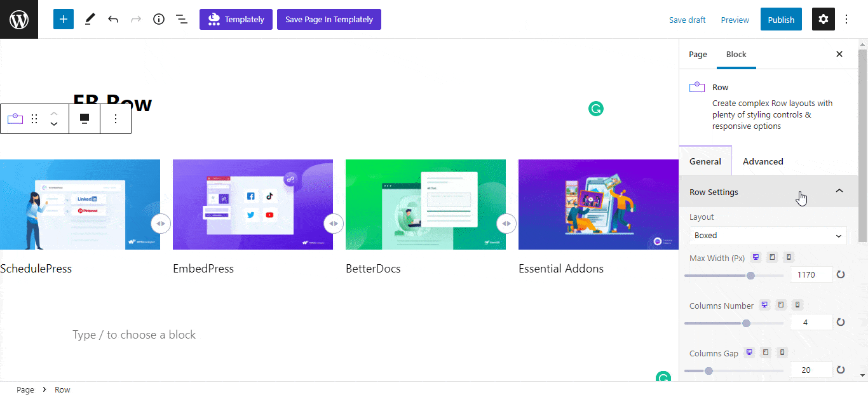Undo the last change
Screen dimensions: 868x397
(113, 19)
